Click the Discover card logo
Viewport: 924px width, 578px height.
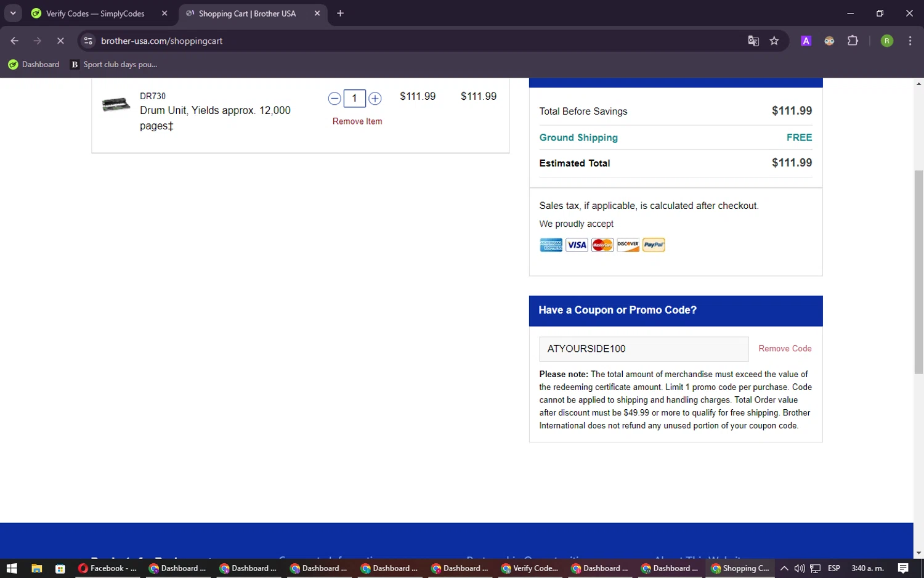(628, 245)
